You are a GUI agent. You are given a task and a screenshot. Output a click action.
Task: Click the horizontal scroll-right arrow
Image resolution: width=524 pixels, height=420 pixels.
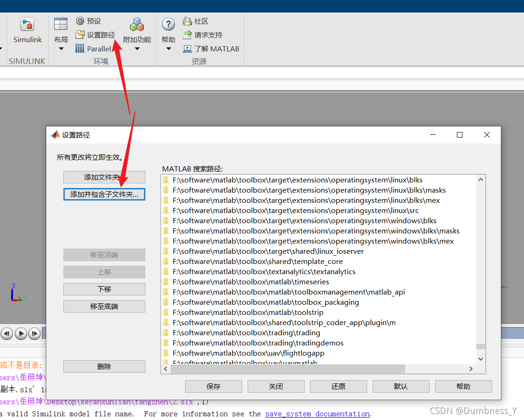(471, 369)
